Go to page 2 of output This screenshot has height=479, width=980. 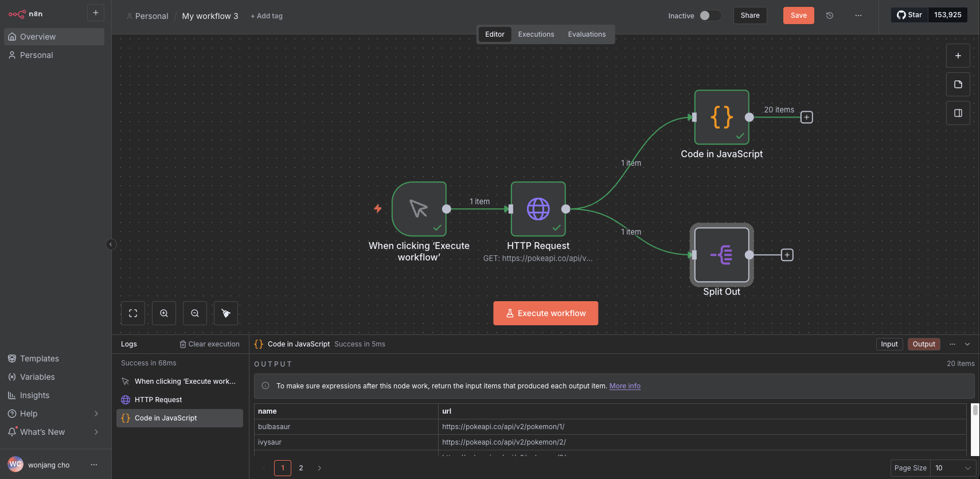301,468
